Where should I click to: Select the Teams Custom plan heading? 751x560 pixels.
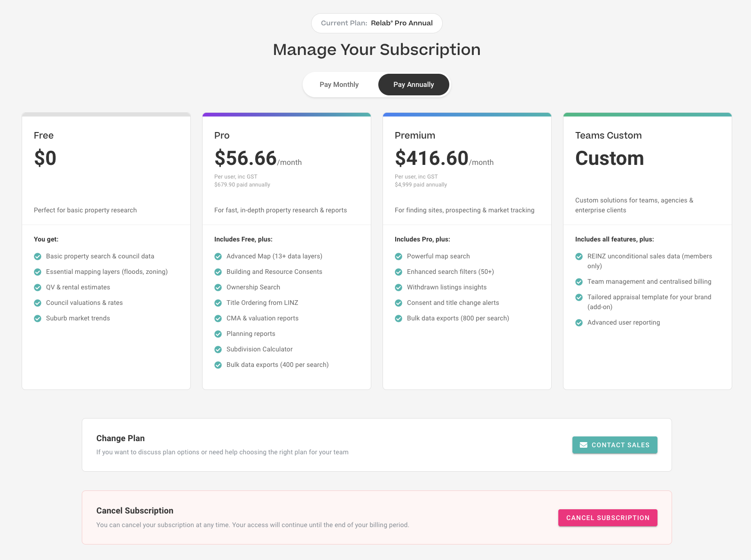point(608,135)
